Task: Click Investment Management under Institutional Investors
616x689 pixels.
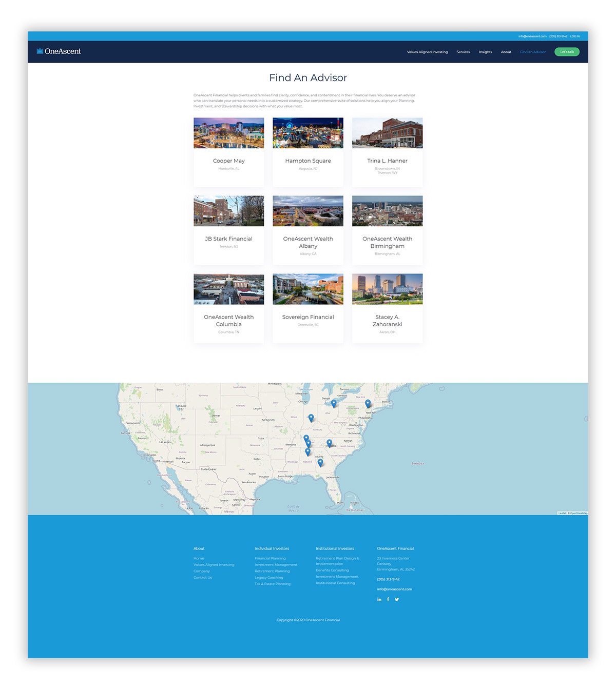Action: click(x=337, y=577)
